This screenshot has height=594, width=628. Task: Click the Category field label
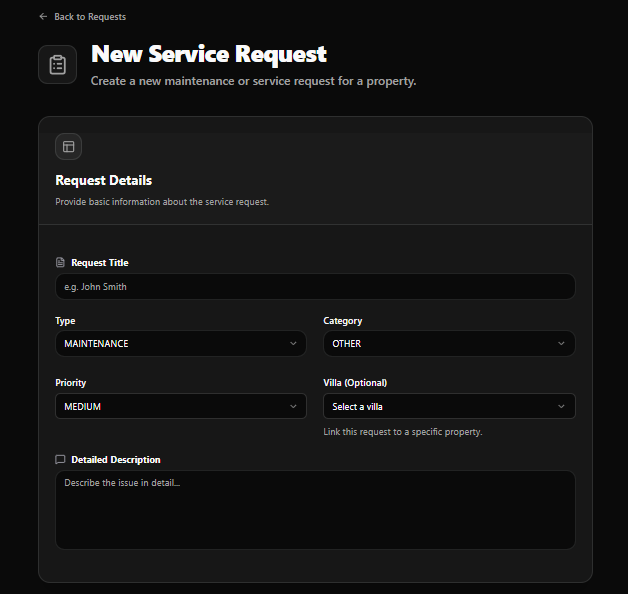point(343,320)
